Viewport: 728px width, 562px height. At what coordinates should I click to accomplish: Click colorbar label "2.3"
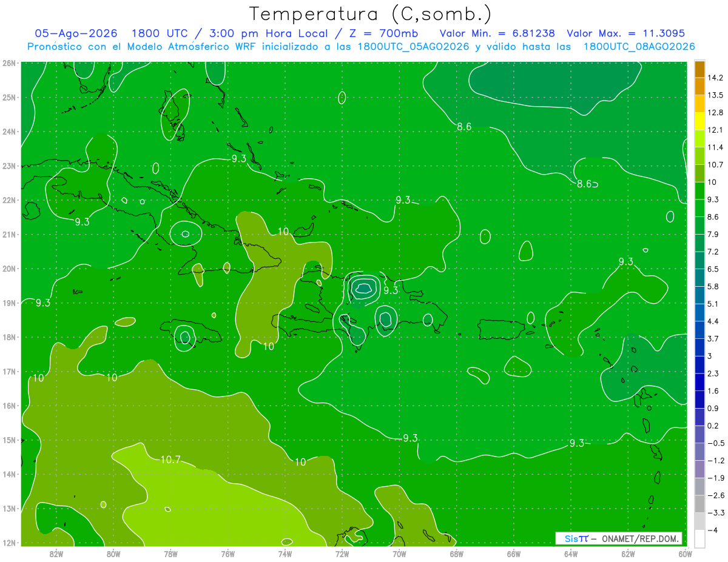(713, 373)
